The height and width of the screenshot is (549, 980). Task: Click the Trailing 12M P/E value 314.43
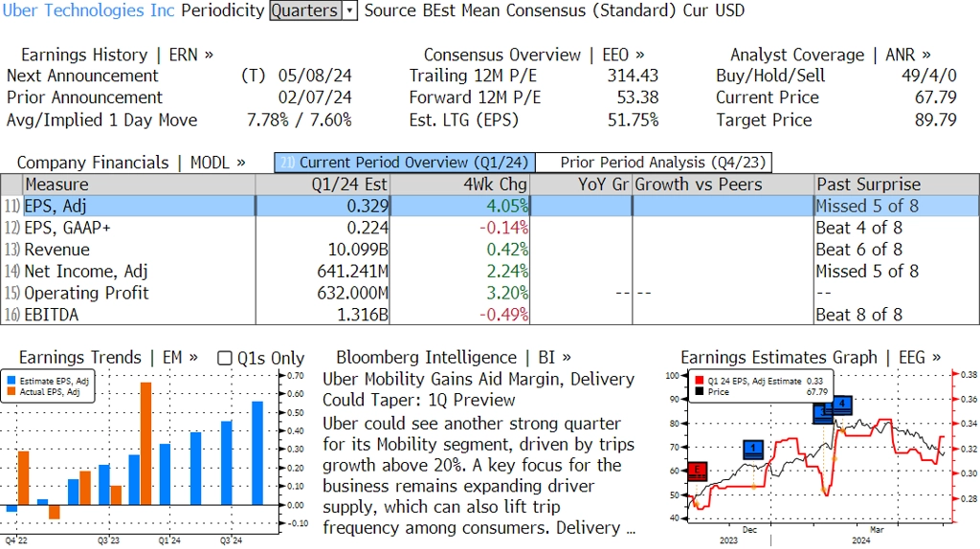point(634,76)
